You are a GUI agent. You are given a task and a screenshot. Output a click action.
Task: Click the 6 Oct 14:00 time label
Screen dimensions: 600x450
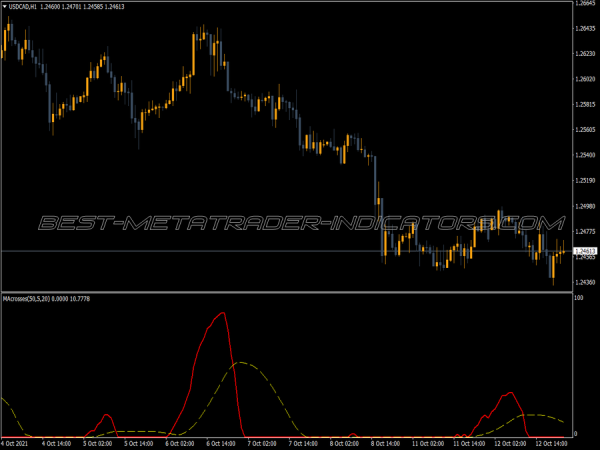pos(221,444)
